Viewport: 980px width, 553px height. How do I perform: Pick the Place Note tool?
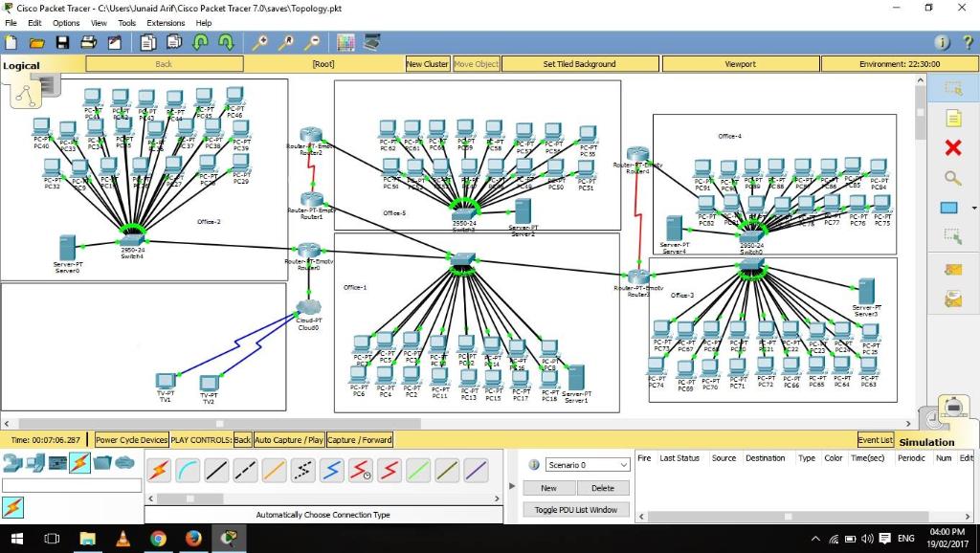(953, 118)
